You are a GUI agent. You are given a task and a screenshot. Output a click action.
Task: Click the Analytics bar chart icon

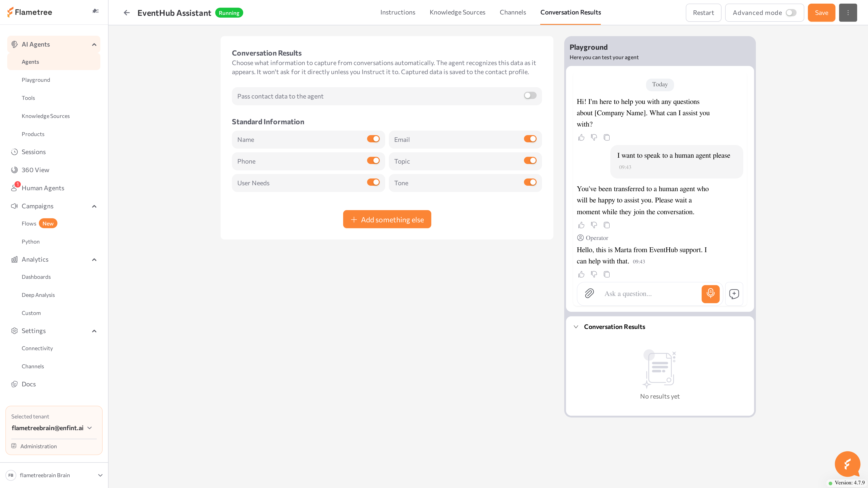pyautogui.click(x=14, y=259)
